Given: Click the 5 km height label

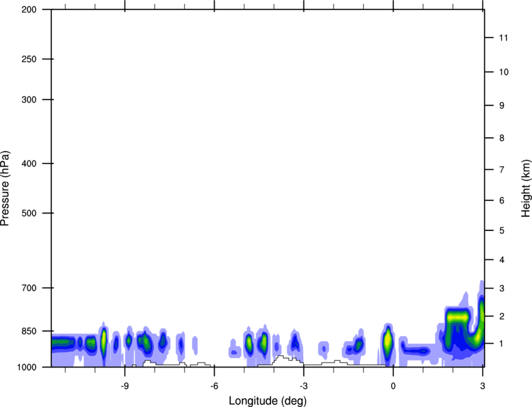Looking at the screenshot, I should coord(502,230).
